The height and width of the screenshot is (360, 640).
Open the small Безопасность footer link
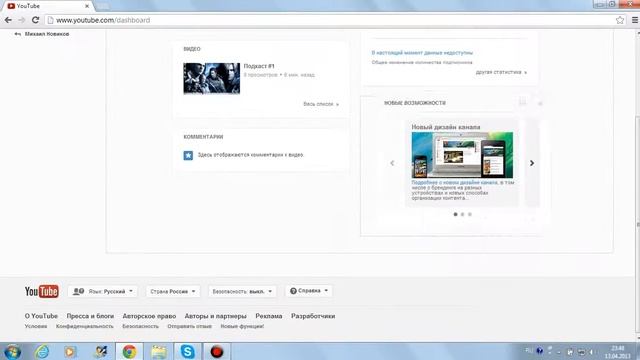point(140,326)
